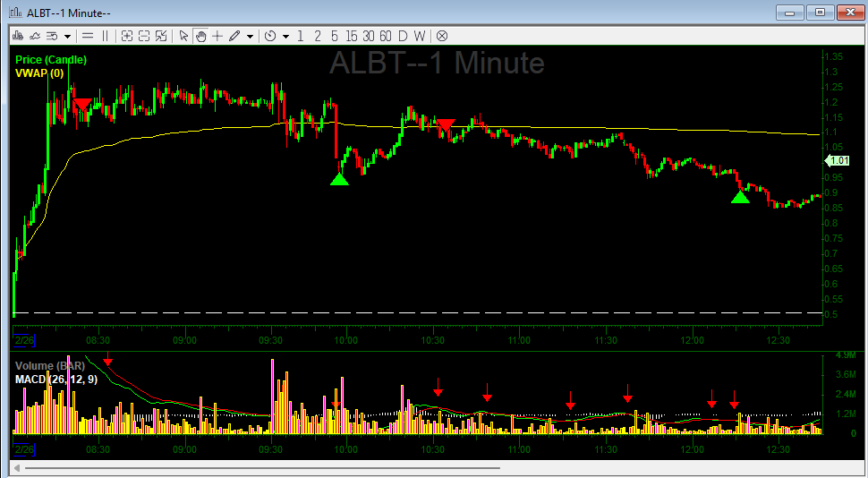
Task: Select the horizontal lines tool
Action: tap(88, 36)
